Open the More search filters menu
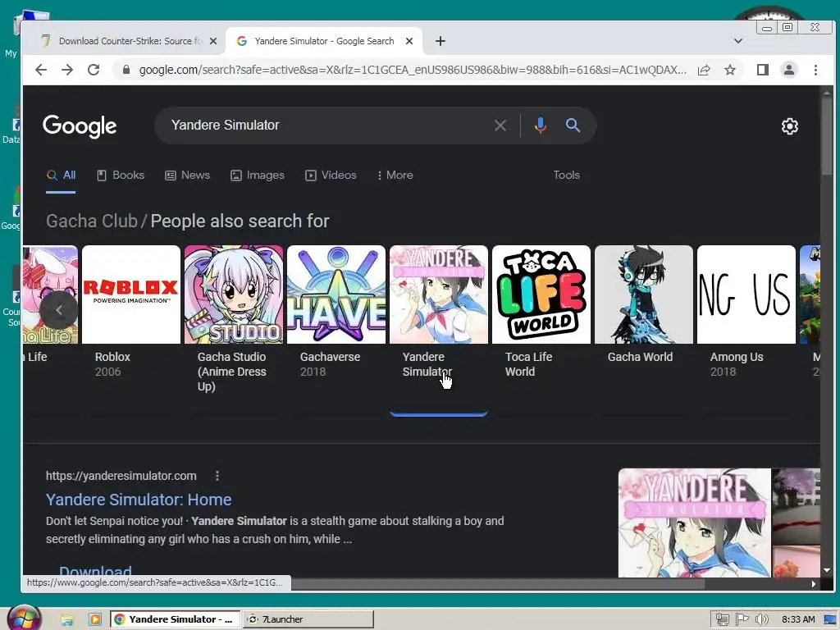This screenshot has width=840, height=630. (x=395, y=176)
